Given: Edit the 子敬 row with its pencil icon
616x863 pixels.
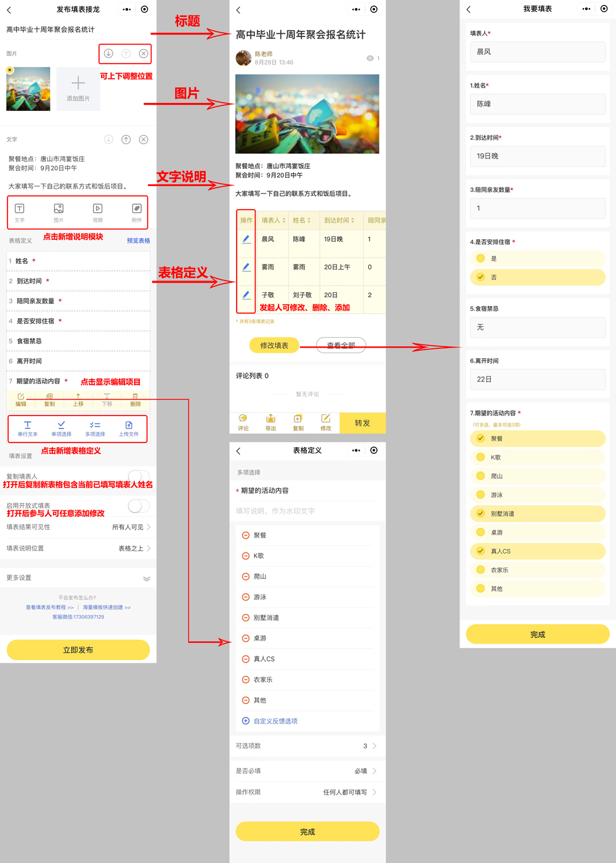Looking at the screenshot, I should (246, 295).
